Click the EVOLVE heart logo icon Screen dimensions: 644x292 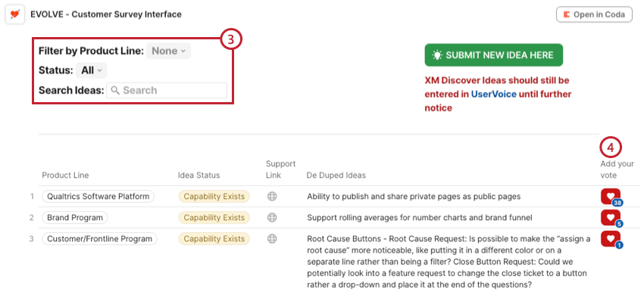click(15, 15)
